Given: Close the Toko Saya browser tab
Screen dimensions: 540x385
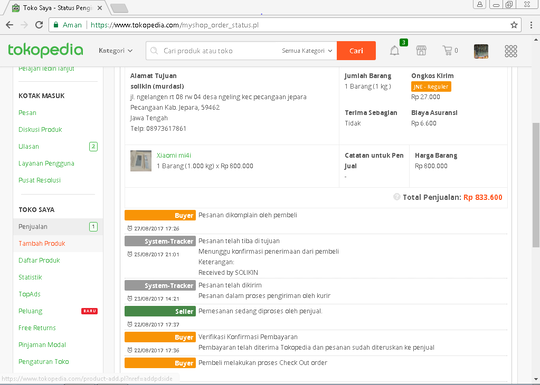Looking at the screenshot, I should point(100,8).
